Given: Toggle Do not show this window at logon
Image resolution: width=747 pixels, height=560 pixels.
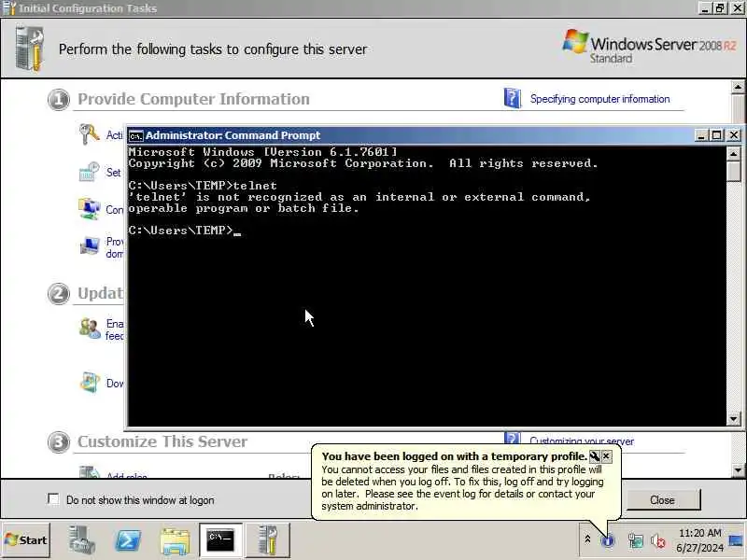Looking at the screenshot, I should (x=53, y=499).
